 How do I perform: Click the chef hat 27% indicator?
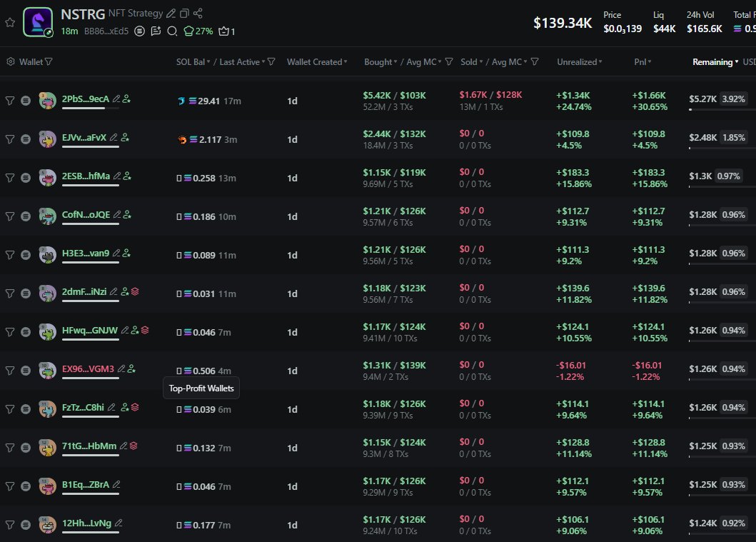point(198,31)
